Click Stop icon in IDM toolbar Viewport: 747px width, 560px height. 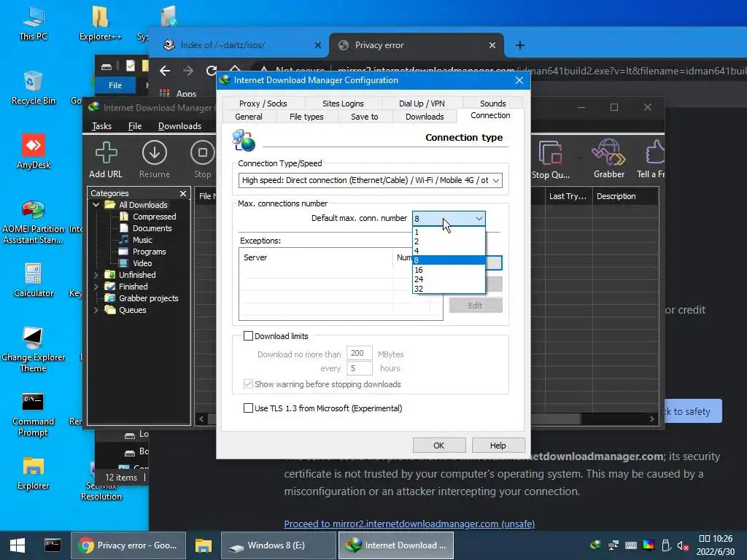[203, 160]
